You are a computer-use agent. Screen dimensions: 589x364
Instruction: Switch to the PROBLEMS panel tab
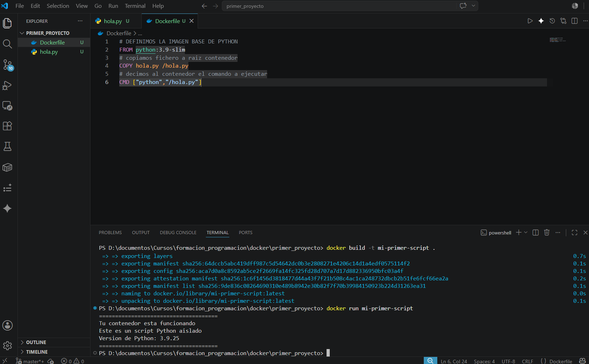coord(110,233)
